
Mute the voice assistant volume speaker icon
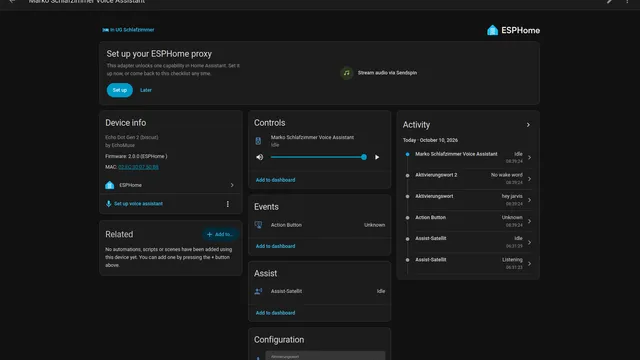click(x=260, y=157)
